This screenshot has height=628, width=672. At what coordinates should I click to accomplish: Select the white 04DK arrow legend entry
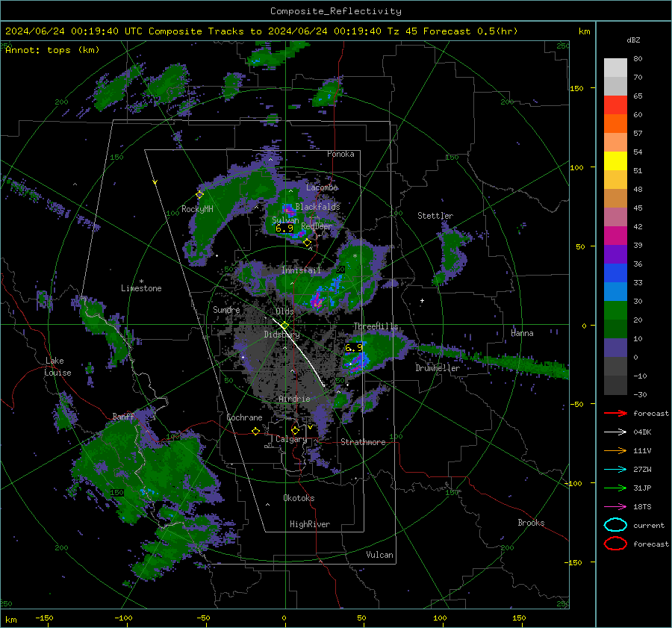click(x=615, y=432)
